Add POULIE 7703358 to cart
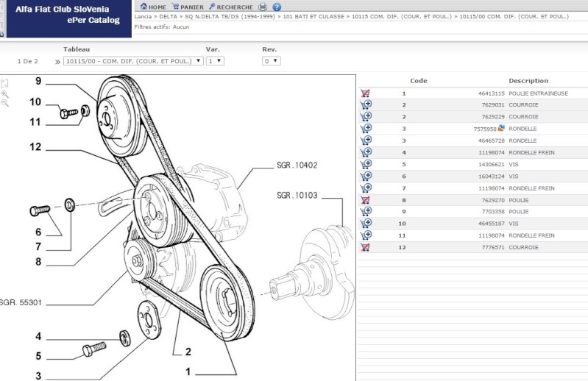The height and width of the screenshot is (381, 588). click(366, 212)
